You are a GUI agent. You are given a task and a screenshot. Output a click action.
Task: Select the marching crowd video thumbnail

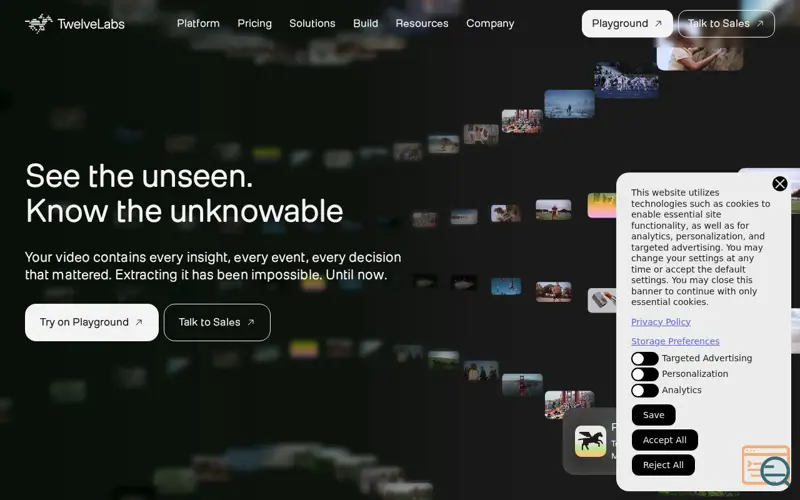[x=626, y=80]
